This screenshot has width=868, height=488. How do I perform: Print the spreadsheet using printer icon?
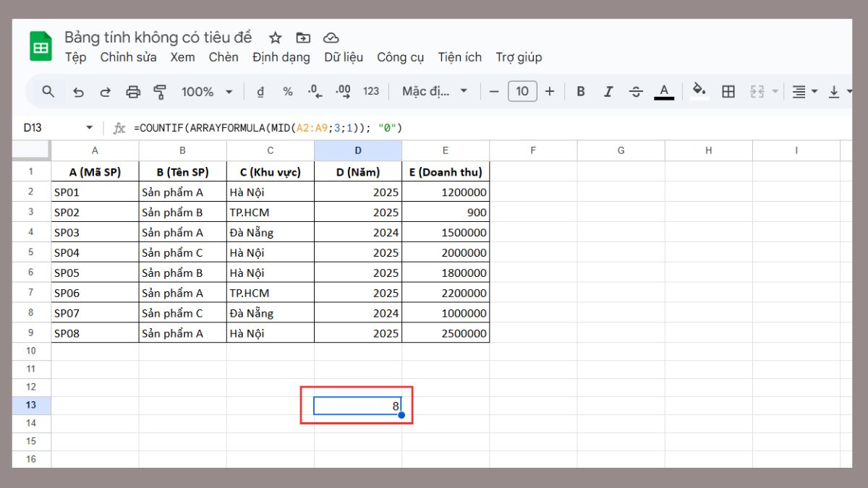pos(133,92)
